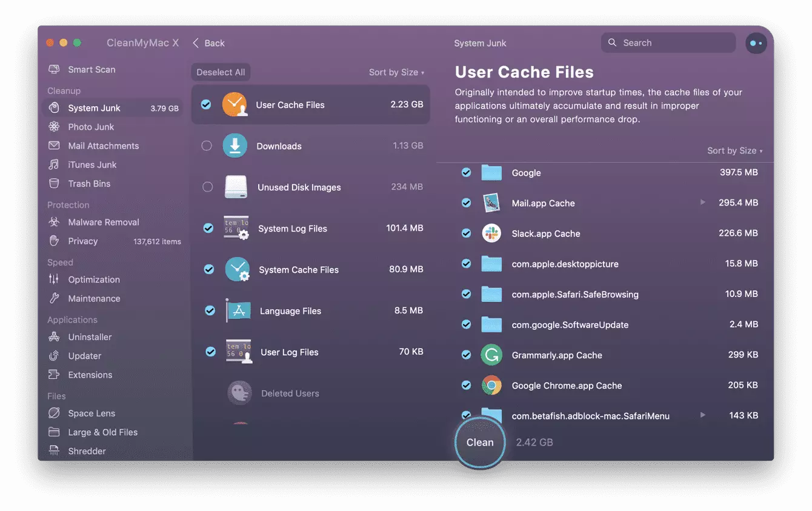
Task: Click the Downloads arrow icon
Action: [x=235, y=145]
